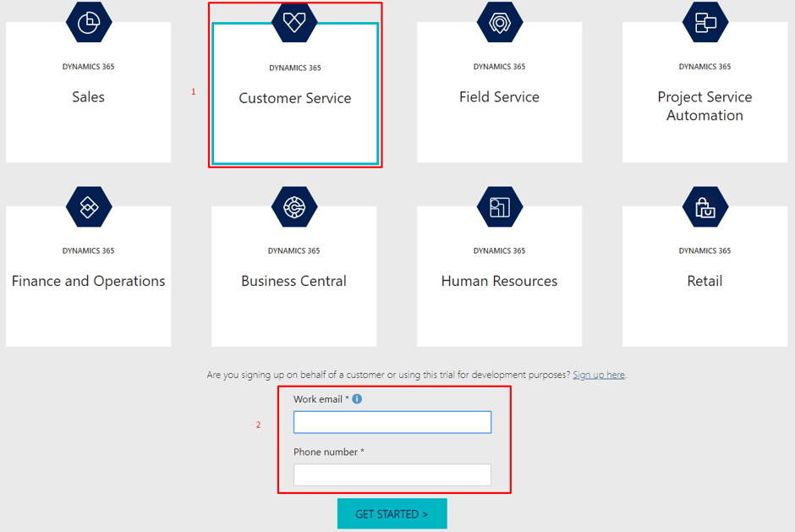Screen dimensions: 795x532
Task: Choose the "Finance and Operations" title text
Action: click(89, 282)
